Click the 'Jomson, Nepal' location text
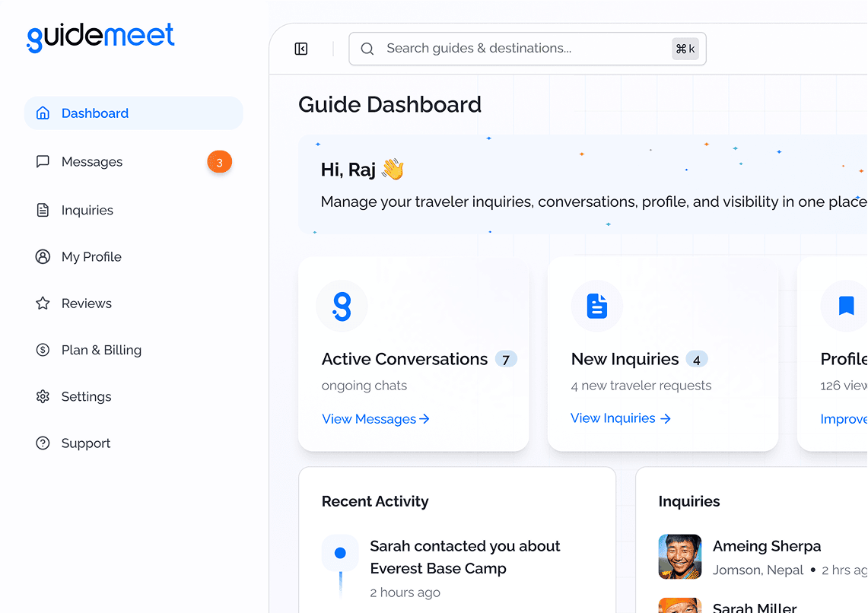The height and width of the screenshot is (613, 868). click(x=758, y=570)
